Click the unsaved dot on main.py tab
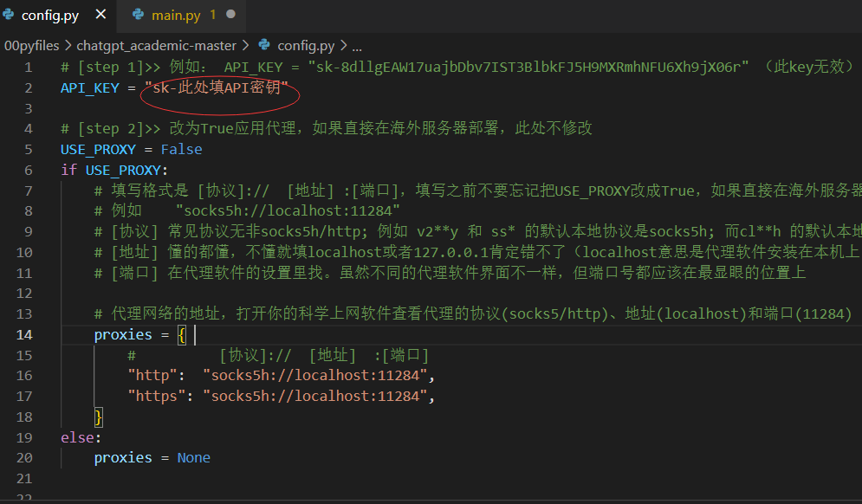The height and width of the screenshot is (504, 862). [231, 15]
